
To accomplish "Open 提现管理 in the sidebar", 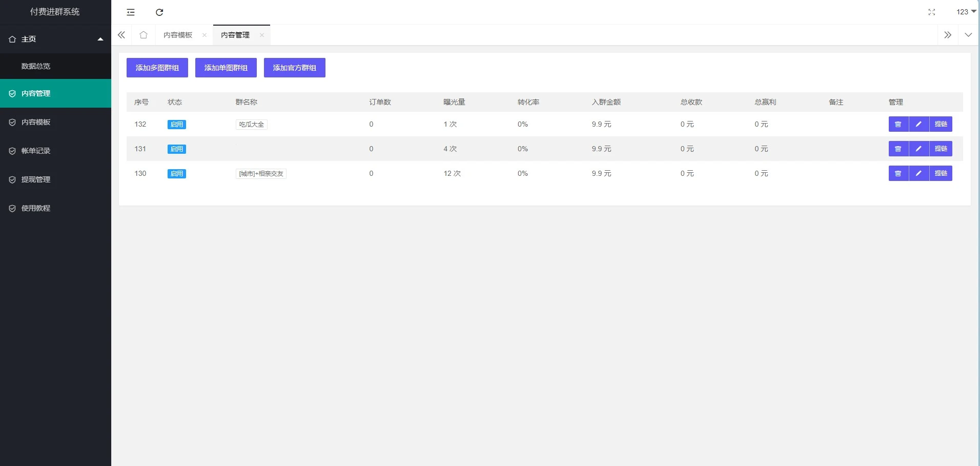I will [36, 179].
